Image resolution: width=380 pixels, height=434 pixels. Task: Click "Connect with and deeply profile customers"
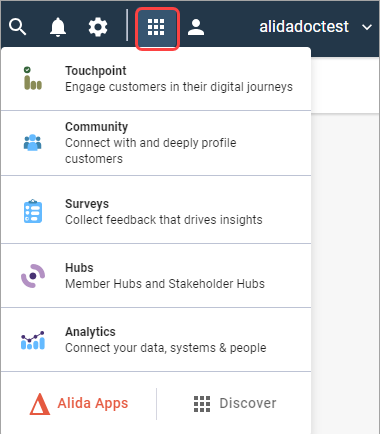click(151, 151)
